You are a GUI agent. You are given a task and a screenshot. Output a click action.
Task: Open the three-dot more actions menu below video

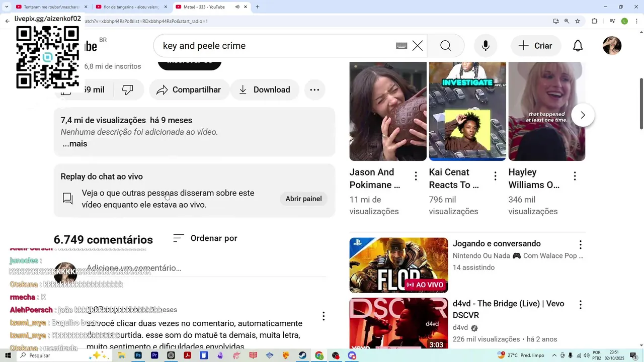click(x=314, y=89)
